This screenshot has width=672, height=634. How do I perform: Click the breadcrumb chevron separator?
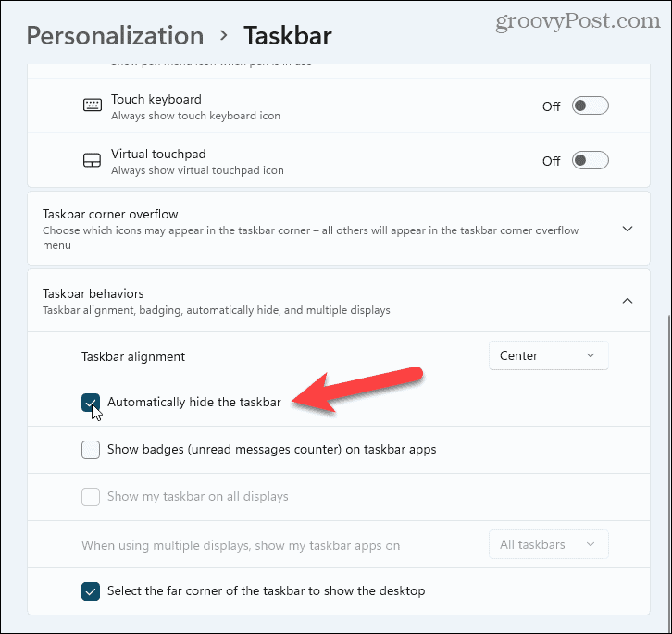click(224, 37)
